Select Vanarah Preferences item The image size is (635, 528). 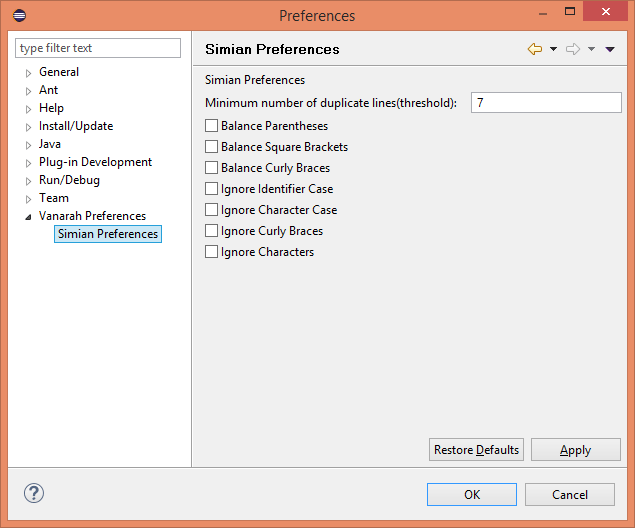[x=92, y=216]
